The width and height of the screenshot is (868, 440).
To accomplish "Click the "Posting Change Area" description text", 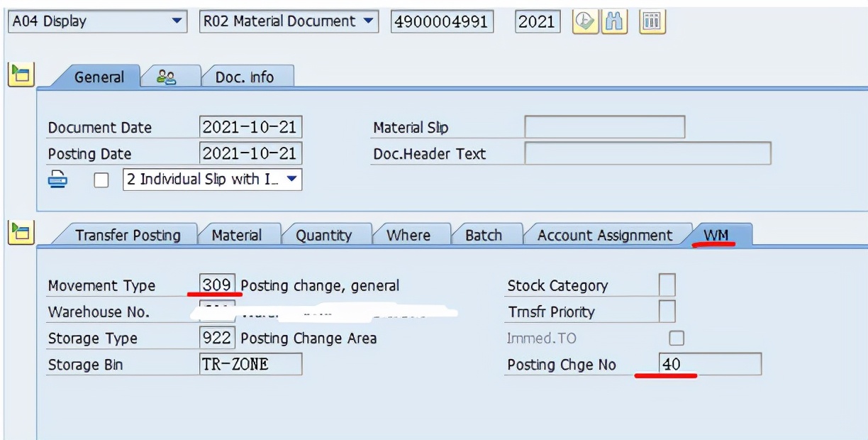I will [308, 339].
